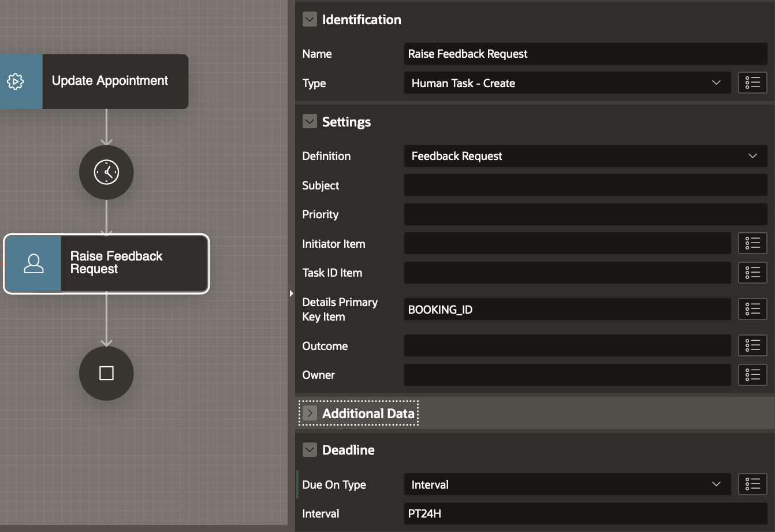The image size is (775, 532).
Task: Open list icon beside Details Primary Key Item
Action: (x=752, y=310)
